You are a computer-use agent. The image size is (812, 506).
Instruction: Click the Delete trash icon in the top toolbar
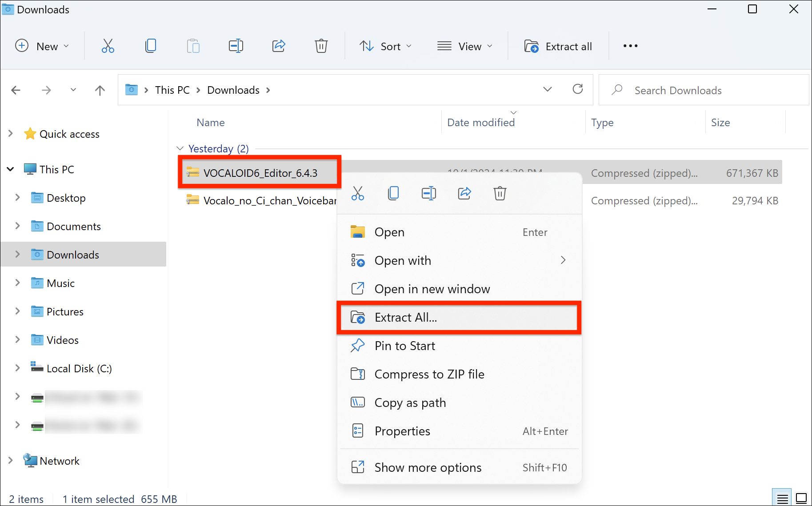(321, 46)
